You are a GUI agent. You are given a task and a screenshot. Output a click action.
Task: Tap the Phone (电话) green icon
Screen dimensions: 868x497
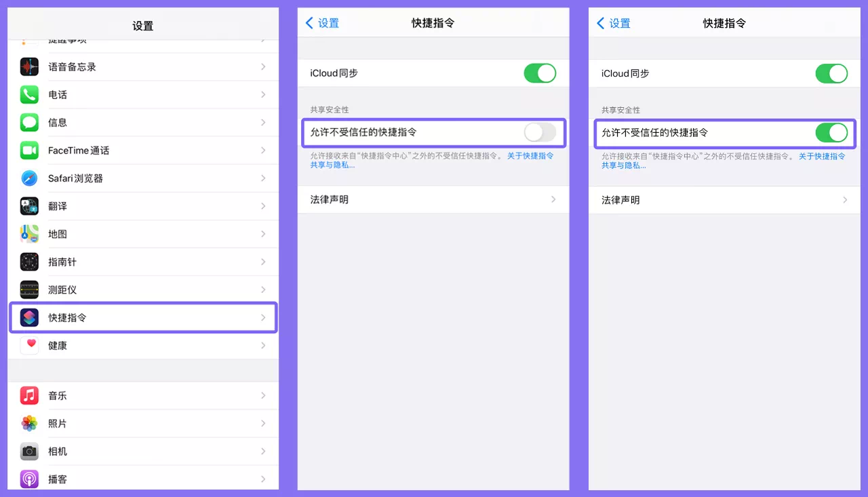point(29,94)
